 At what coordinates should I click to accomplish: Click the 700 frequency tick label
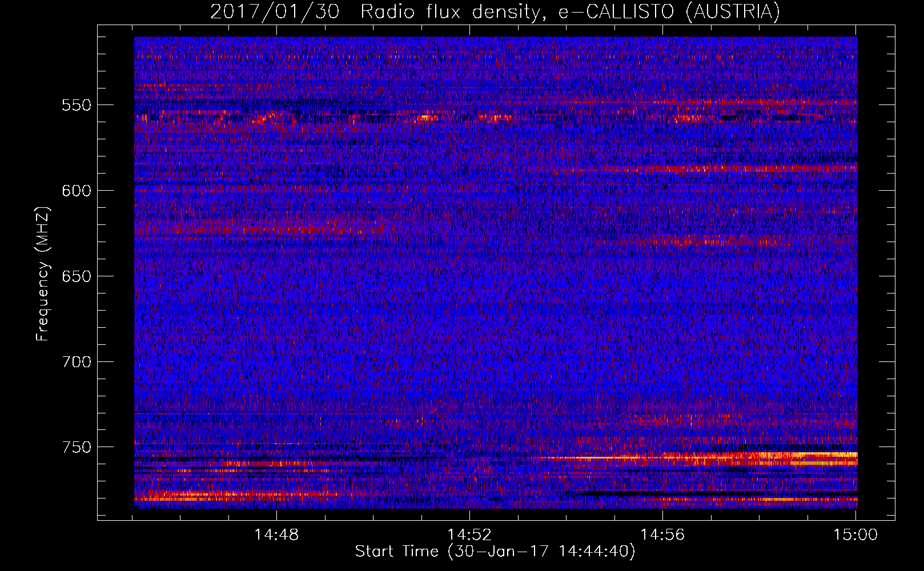[77, 361]
